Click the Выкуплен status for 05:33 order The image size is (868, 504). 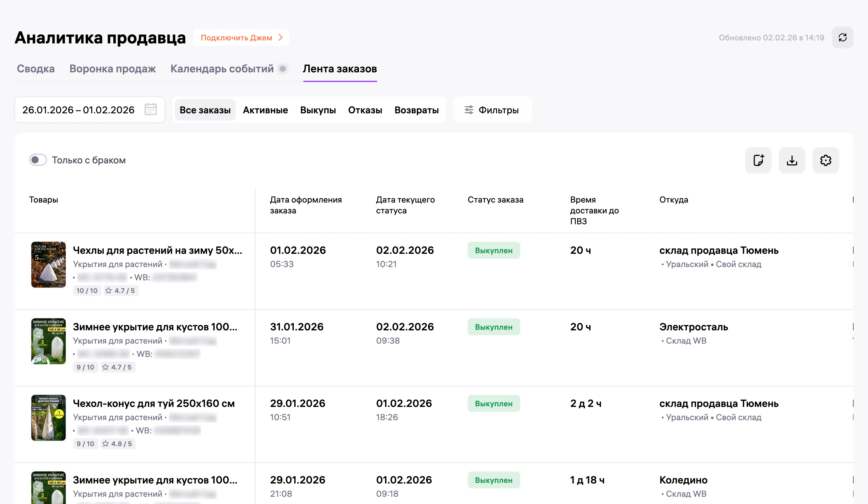tap(494, 250)
